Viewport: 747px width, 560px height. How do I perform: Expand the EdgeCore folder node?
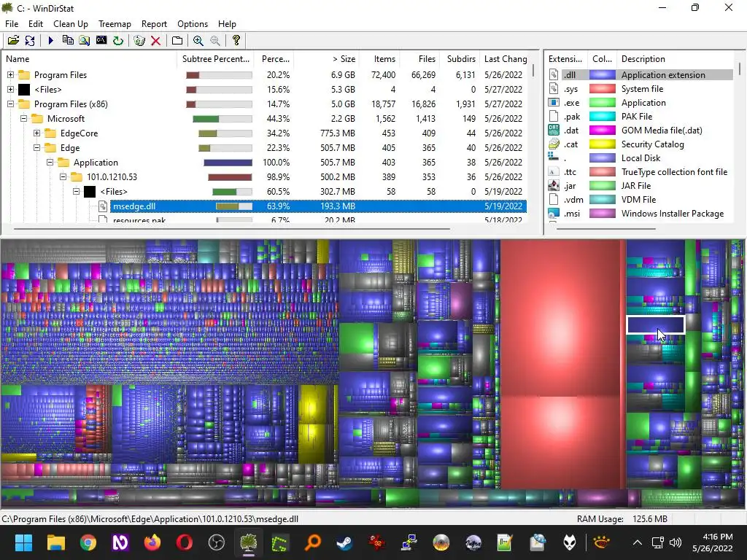click(x=36, y=133)
